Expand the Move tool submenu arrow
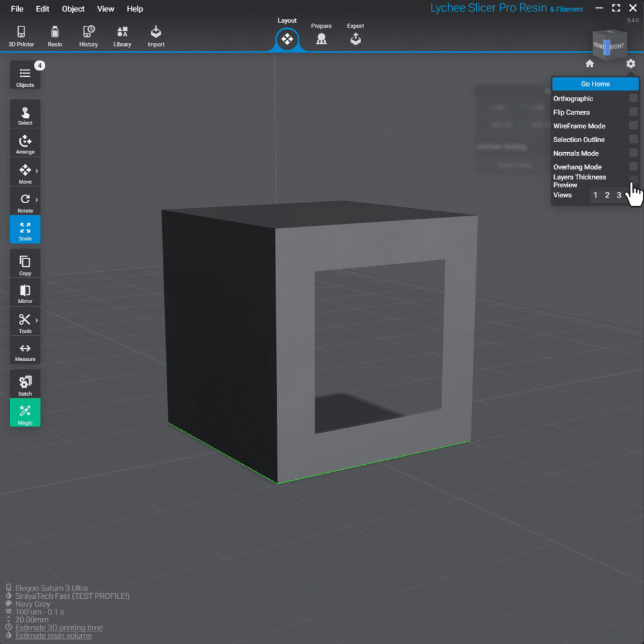The width and height of the screenshot is (644, 644). point(37,171)
